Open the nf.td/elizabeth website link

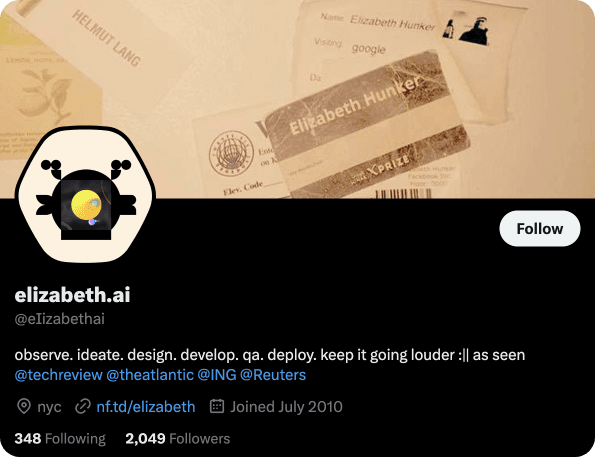pyautogui.click(x=146, y=407)
